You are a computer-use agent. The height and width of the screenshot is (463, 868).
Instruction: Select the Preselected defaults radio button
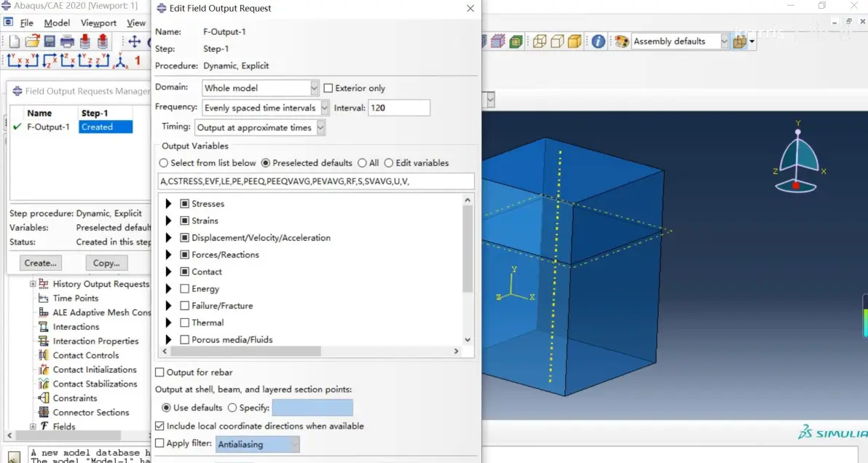pyautogui.click(x=266, y=163)
